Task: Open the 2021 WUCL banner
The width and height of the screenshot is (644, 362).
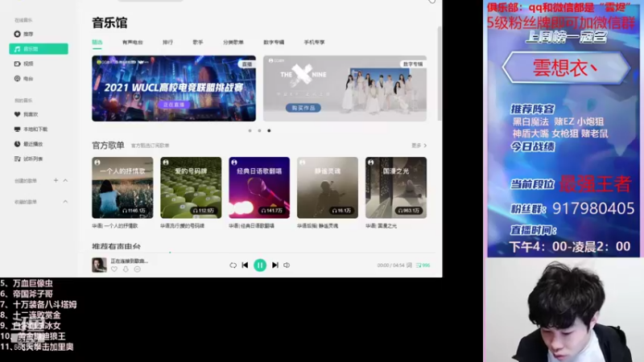Action: coord(174,88)
